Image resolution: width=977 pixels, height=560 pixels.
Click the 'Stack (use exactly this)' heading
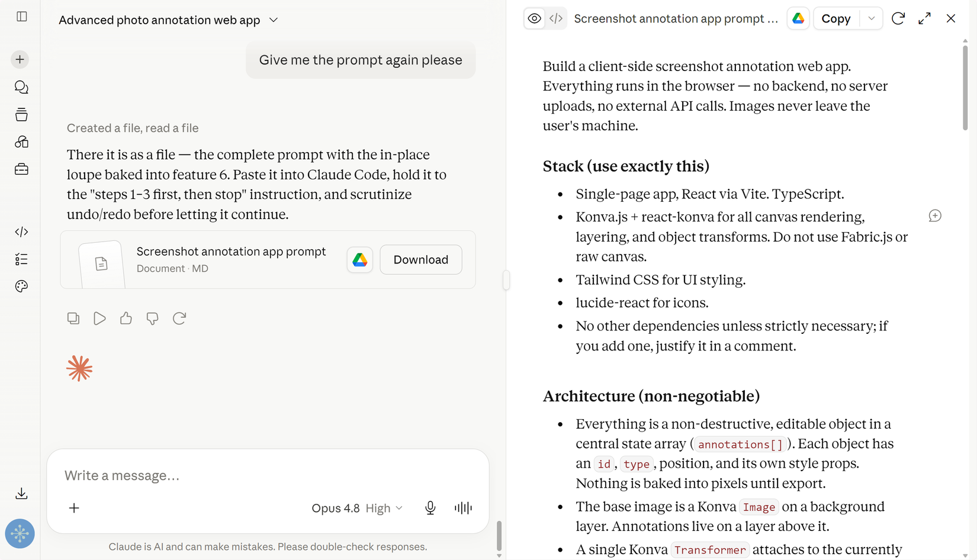pos(626,166)
